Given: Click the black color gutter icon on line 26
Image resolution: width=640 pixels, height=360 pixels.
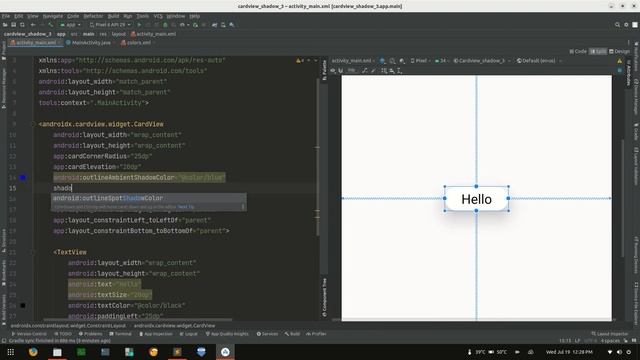Looking at the screenshot, I should 23,305.
